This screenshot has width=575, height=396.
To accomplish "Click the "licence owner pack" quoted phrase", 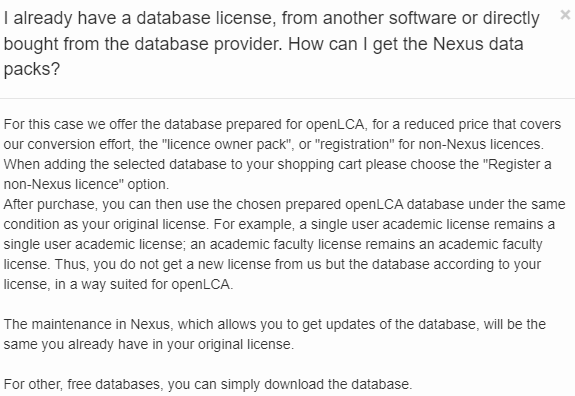I will point(226,144).
